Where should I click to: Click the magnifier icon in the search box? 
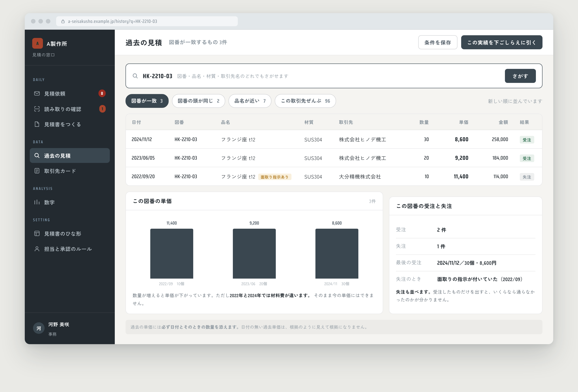[x=135, y=76]
